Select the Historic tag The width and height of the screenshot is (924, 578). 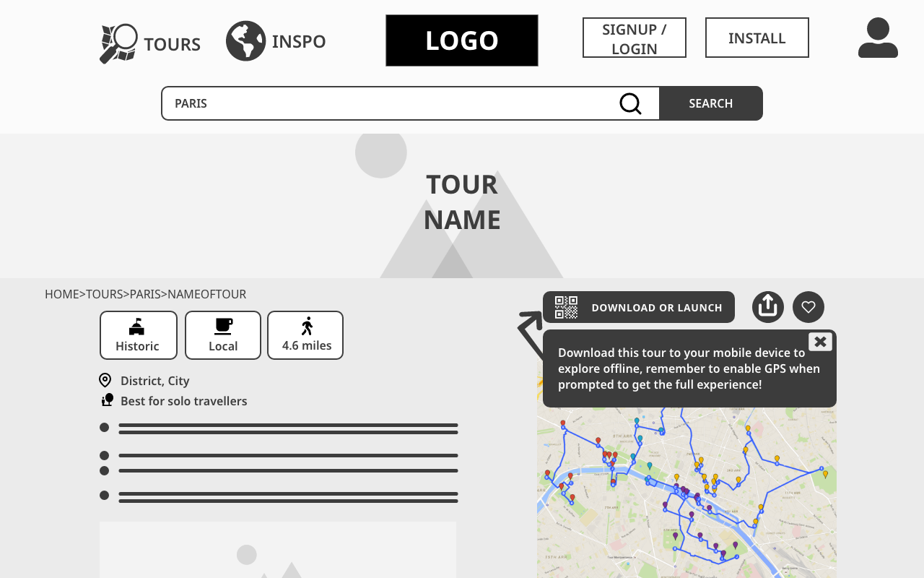(x=138, y=335)
